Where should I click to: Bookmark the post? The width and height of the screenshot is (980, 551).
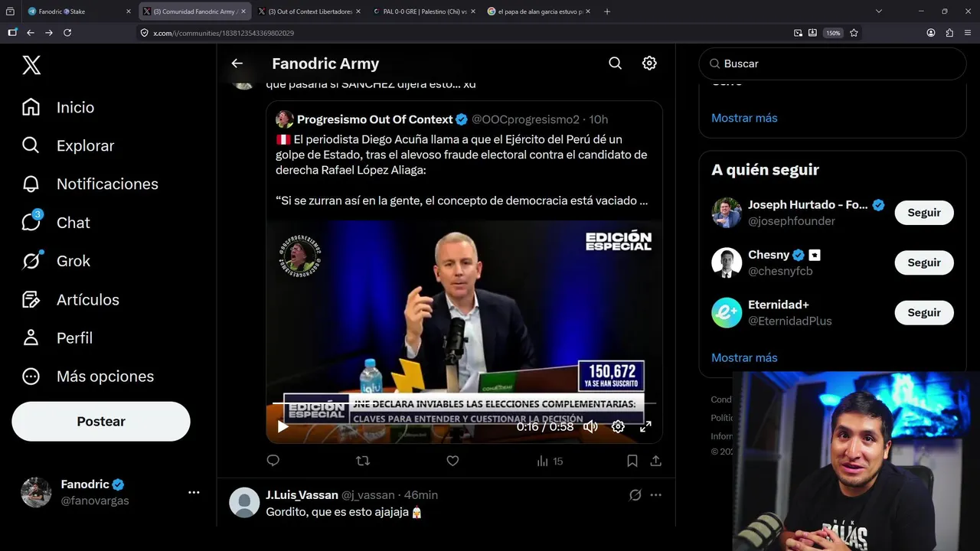click(x=632, y=461)
